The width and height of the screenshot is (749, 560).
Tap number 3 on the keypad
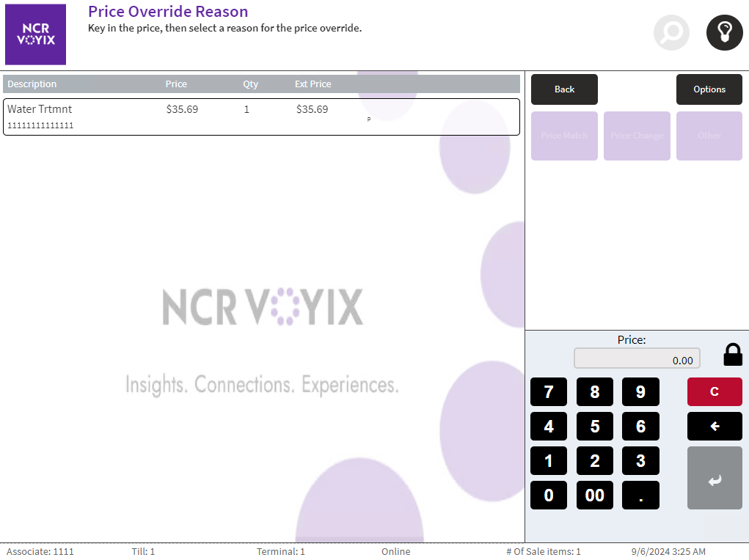[x=640, y=461]
